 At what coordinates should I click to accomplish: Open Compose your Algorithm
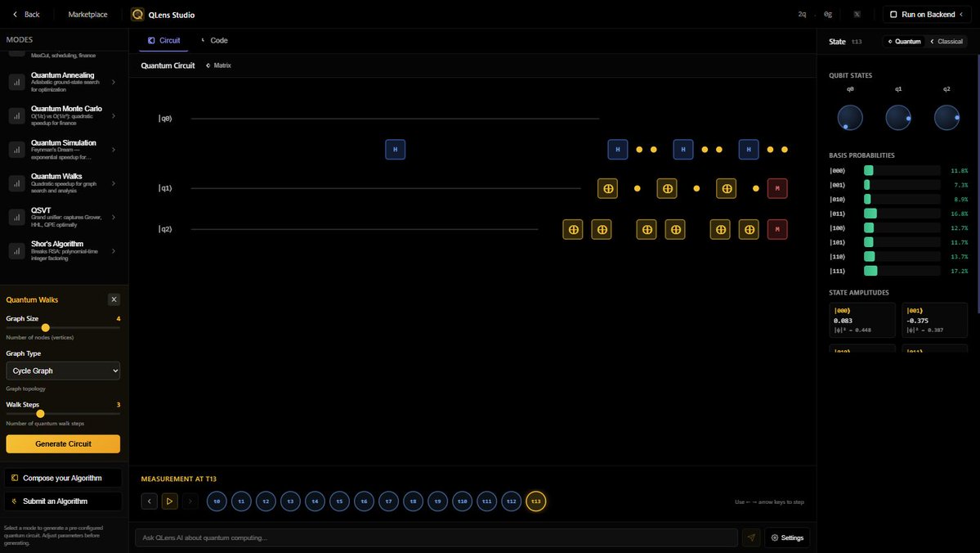(x=63, y=478)
